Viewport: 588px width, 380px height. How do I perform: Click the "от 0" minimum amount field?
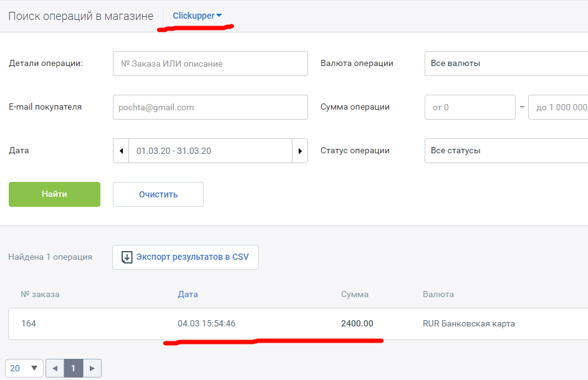470,107
